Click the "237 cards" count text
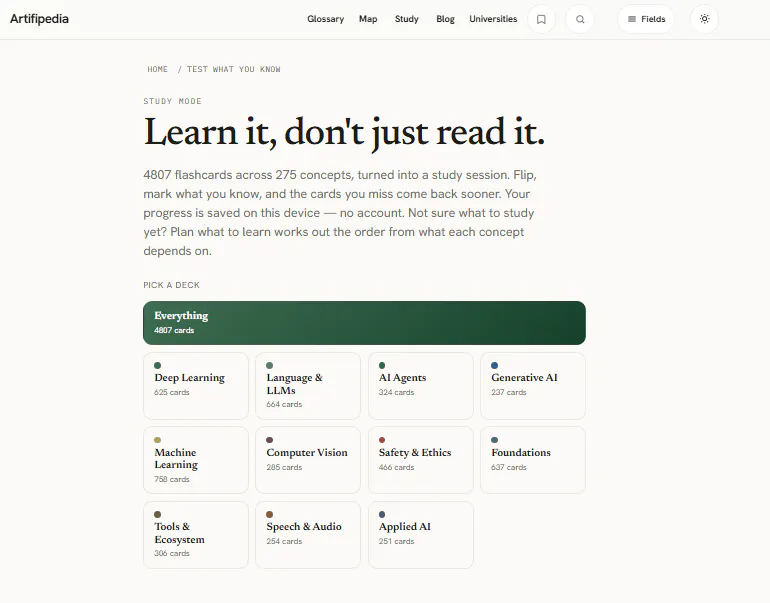This screenshot has width=770, height=603. pos(509,392)
